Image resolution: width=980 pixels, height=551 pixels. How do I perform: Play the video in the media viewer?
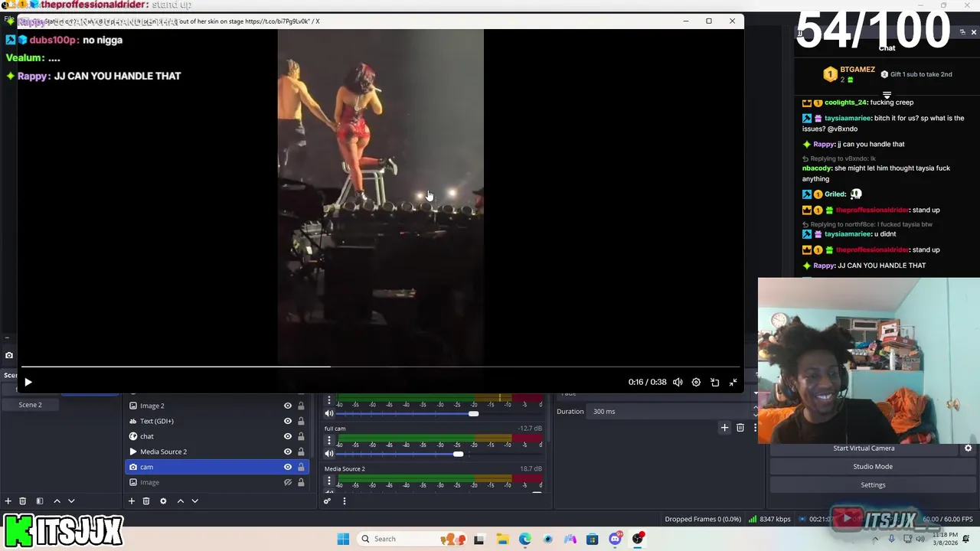[28, 382]
